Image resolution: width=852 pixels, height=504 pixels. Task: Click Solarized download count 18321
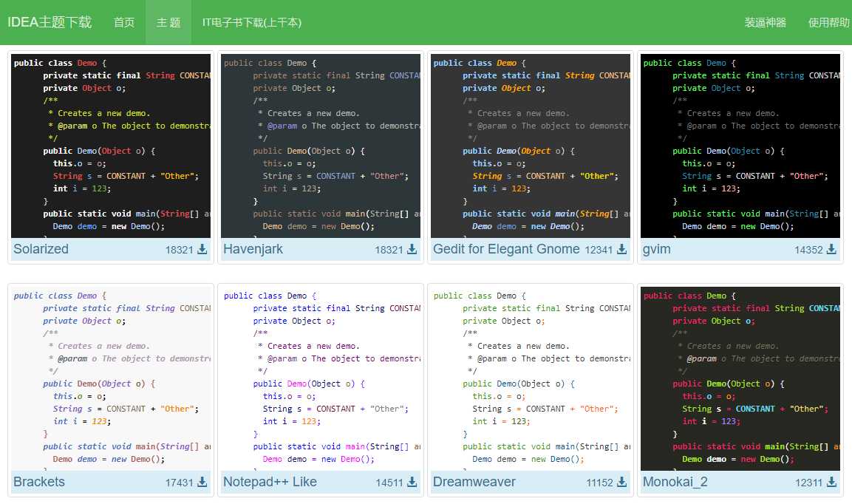tap(180, 250)
